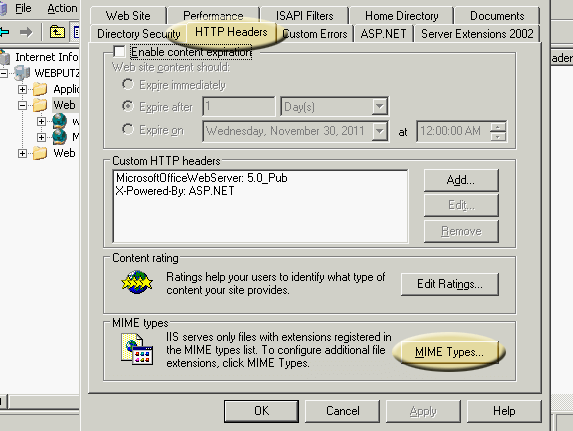Open the File menu in IIS Manager
This screenshot has width=573, height=431.
[23, 8]
